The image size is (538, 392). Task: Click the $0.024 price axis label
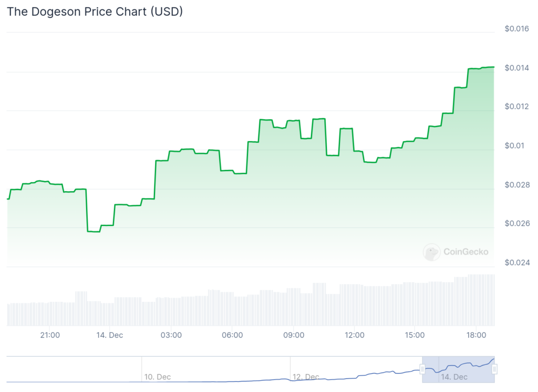pyautogui.click(x=517, y=262)
